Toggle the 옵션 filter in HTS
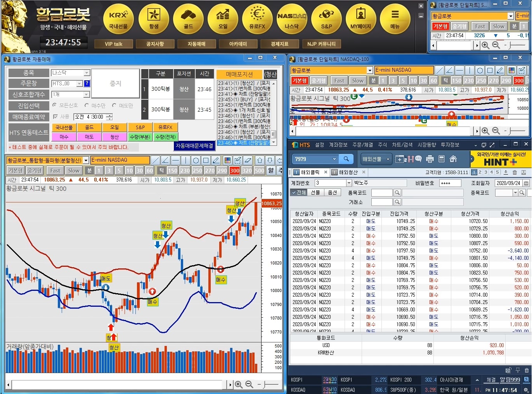Image resolution: width=532 pixels, height=394 pixels. click(x=332, y=192)
